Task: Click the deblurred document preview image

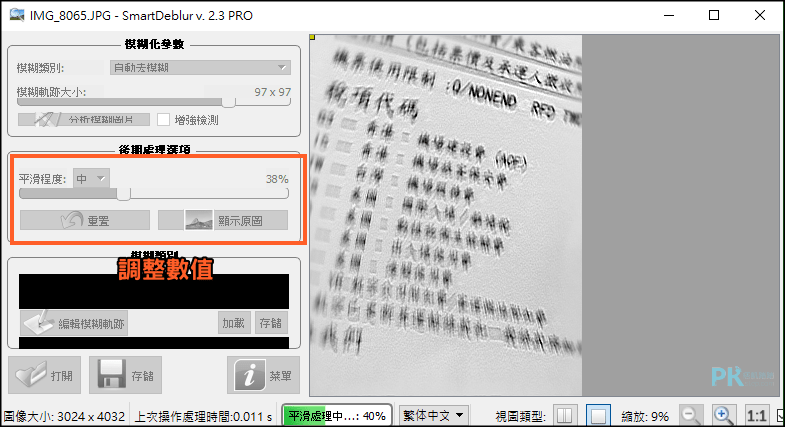Action: pos(446,215)
